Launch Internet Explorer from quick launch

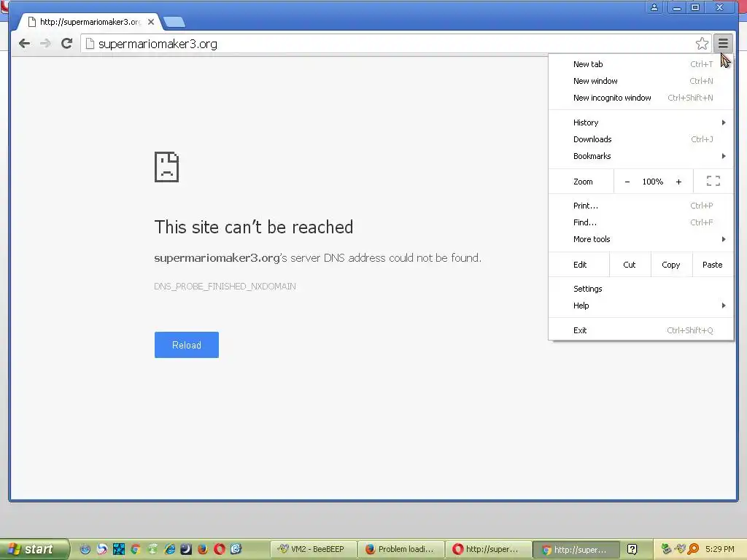coord(169,549)
